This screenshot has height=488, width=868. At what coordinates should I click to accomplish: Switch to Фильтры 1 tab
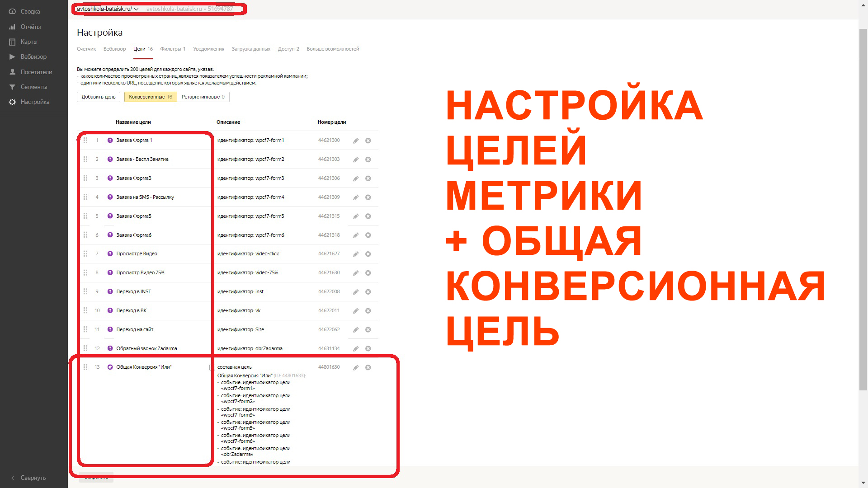[173, 49]
